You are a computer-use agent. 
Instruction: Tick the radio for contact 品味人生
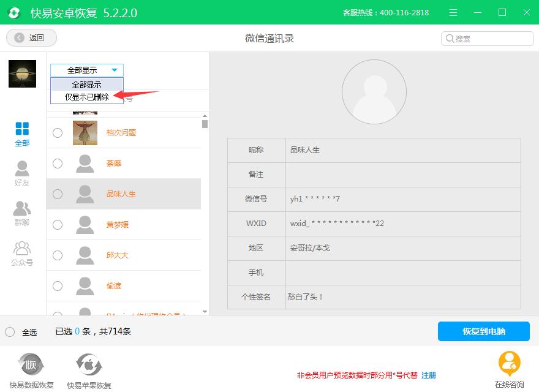pyautogui.click(x=58, y=194)
